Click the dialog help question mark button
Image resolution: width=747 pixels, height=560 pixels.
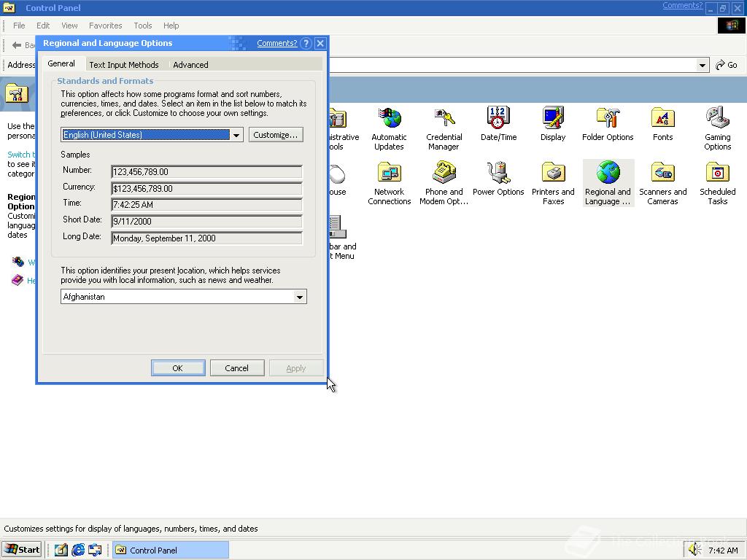pyautogui.click(x=306, y=43)
